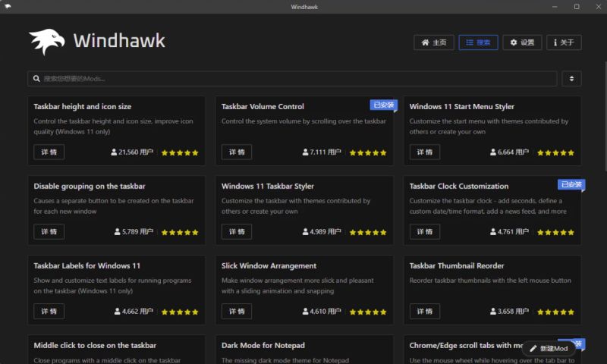Click user count icon for Taskbar height mod
This screenshot has width=607, height=364.
click(x=115, y=152)
